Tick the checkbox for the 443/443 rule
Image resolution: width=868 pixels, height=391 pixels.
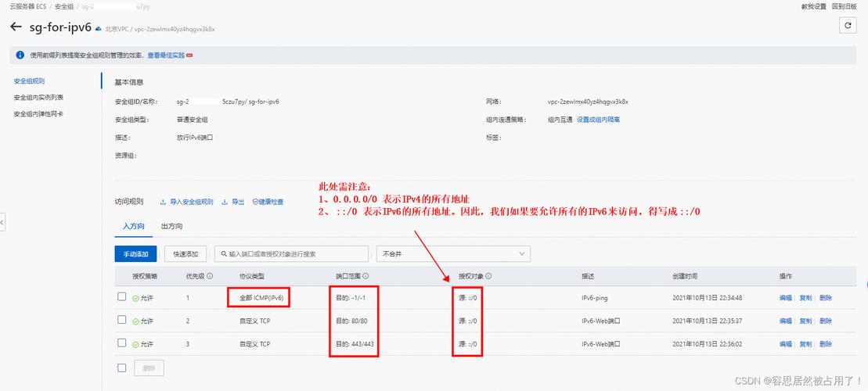click(122, 343)
